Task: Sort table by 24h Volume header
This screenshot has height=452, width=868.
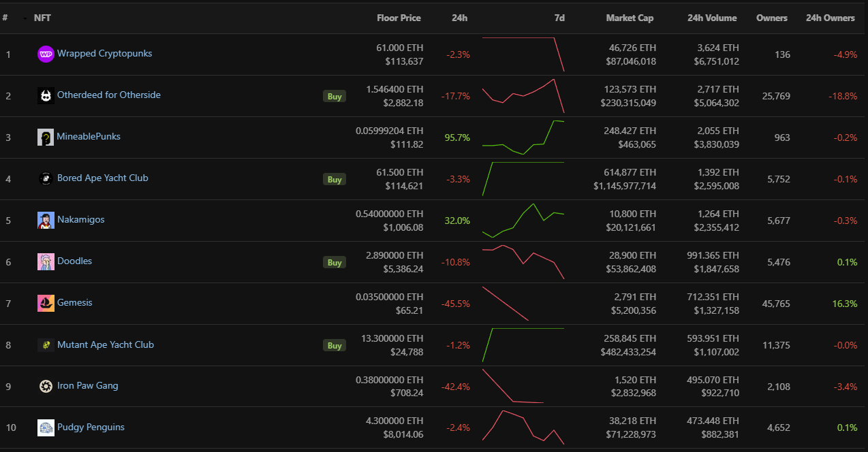Action: click(x=712, y=18)
